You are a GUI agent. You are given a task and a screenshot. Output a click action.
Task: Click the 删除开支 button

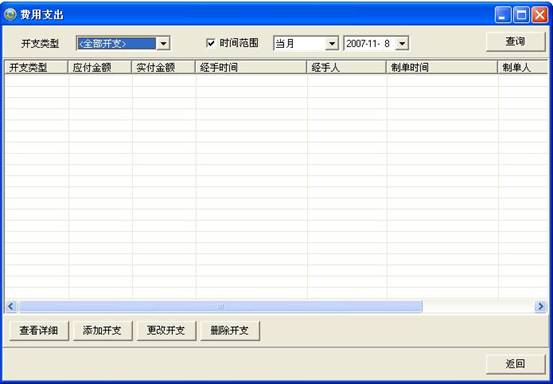click(x=230, y=330)
